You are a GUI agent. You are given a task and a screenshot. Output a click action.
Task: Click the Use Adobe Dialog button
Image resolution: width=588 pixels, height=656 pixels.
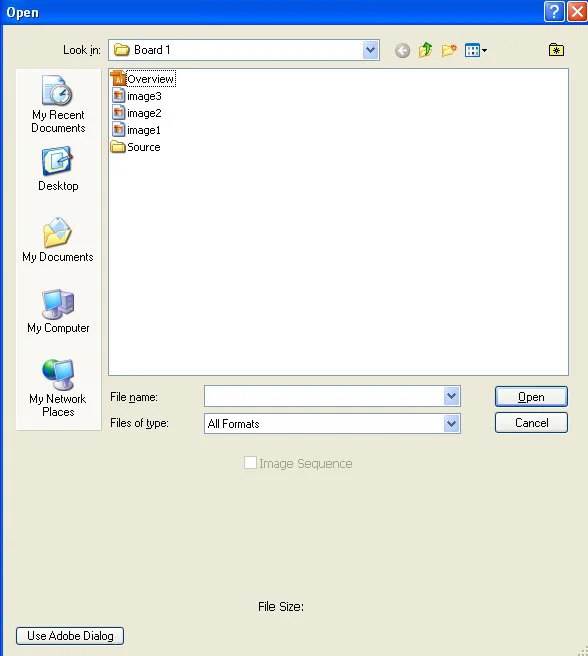pos(70,636)
